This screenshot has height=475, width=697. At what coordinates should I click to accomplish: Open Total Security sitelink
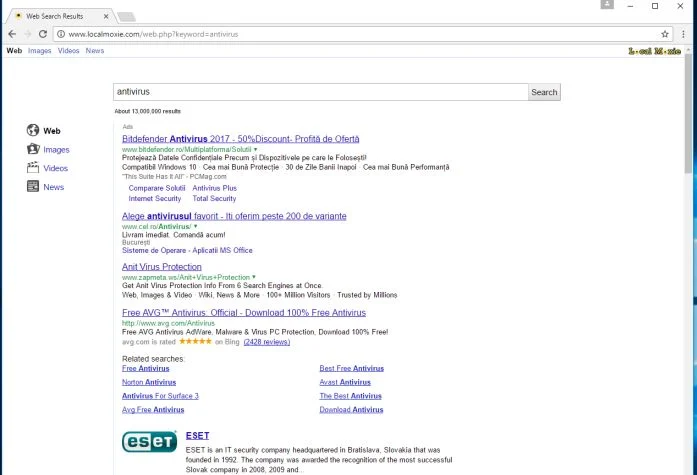click(214, 199)
